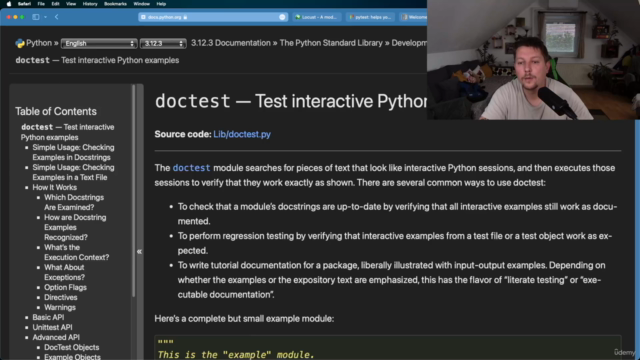The height and width of the screenshot is (360, 640).
Task: Jump to Directives section
Action: (x=61, y=298)
